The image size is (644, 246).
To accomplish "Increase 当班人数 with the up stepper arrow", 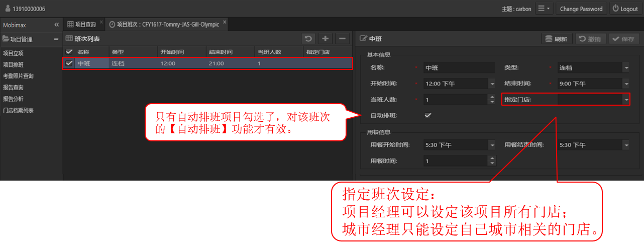I will 491,97.
